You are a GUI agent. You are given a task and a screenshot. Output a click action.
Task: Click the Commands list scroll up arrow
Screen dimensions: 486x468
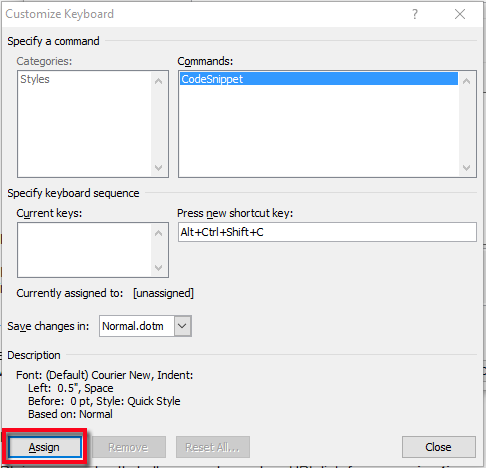[466, 81]
